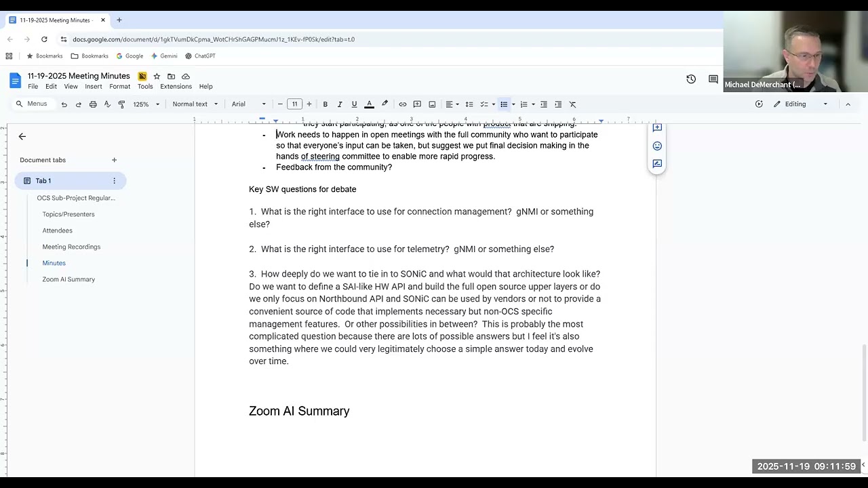Open the numbered list style arrow
This screenshot has width=868, height=488.
pyautogui.click(x=533, y=104)
